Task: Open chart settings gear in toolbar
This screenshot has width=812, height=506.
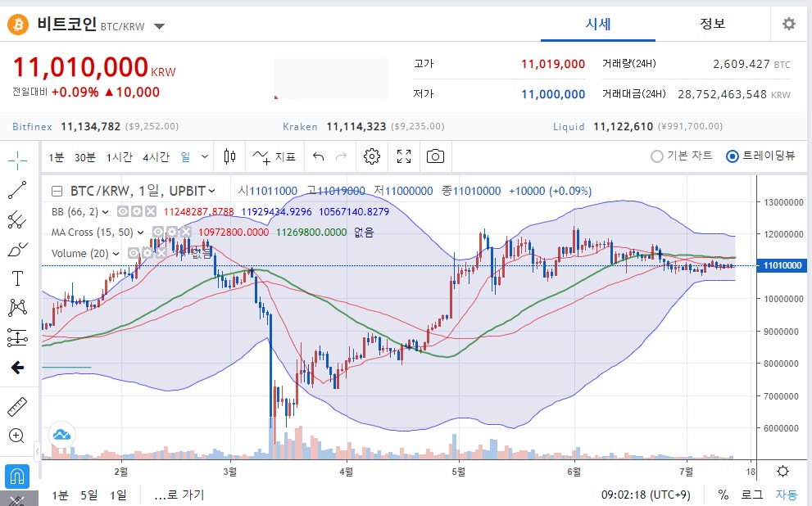Action: (372, 156)
